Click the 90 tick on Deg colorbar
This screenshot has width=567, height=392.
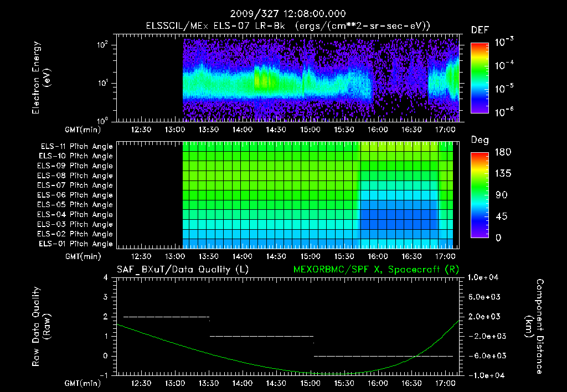tap(502, 195)
